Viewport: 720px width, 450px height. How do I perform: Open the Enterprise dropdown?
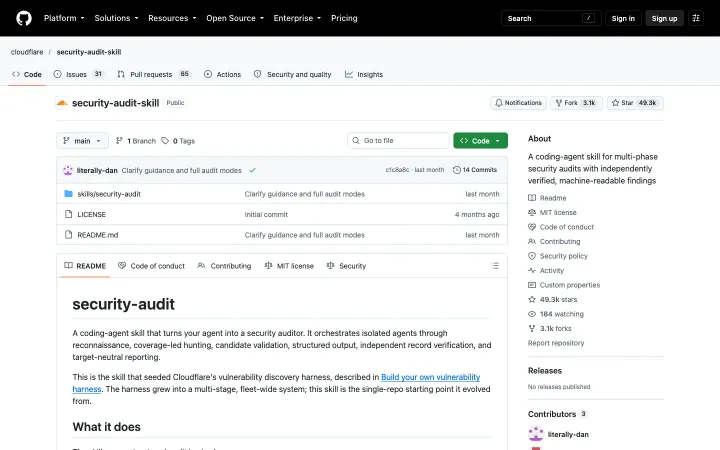(x=297, y=18)
